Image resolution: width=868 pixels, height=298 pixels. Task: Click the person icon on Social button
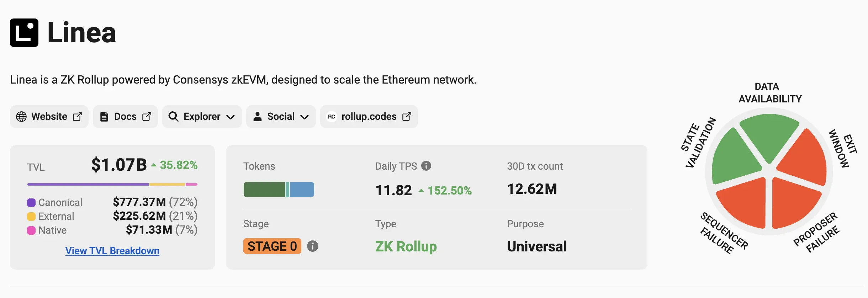(x=258, y=117)
